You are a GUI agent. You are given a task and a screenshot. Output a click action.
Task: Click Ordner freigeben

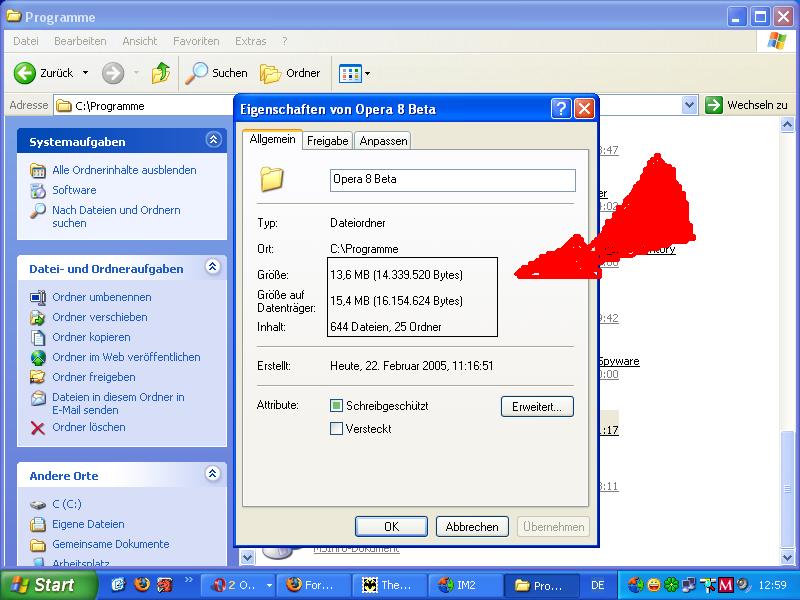coord(94,377)
